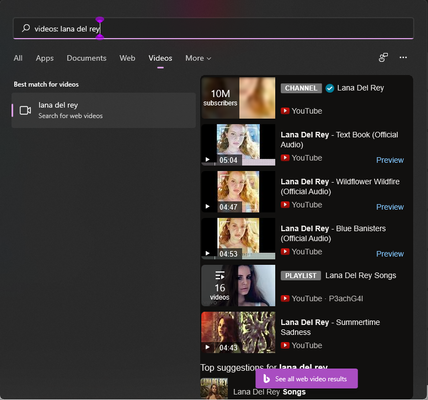Viewport: 428px width, 400px height.
Task: Click YouTube icon beside P3achG4l
Action: 285,298
